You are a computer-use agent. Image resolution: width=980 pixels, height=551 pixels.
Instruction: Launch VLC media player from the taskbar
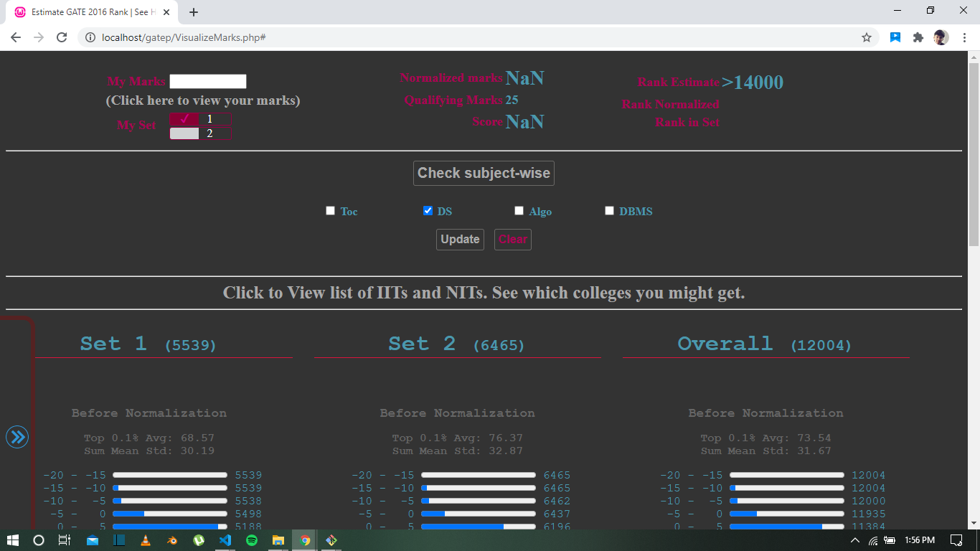(146, 540)
